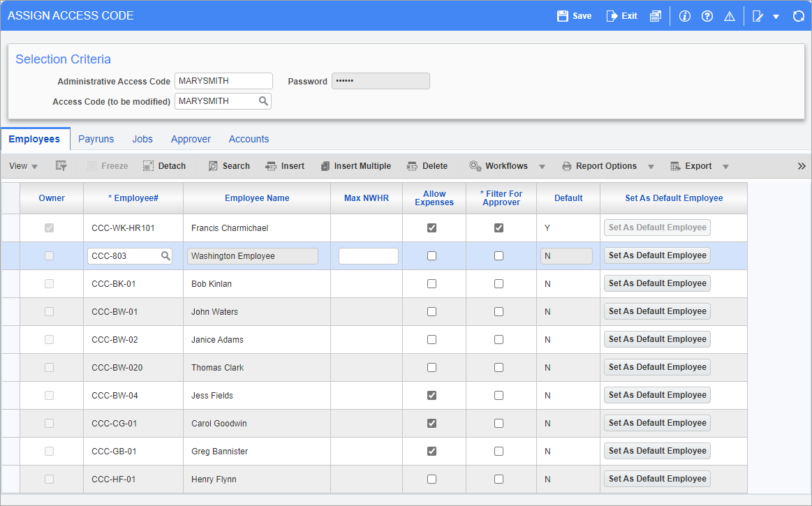The height and width of the screenshot is (506, 812).
Task: Click the Password field
Action: [381, 81]
